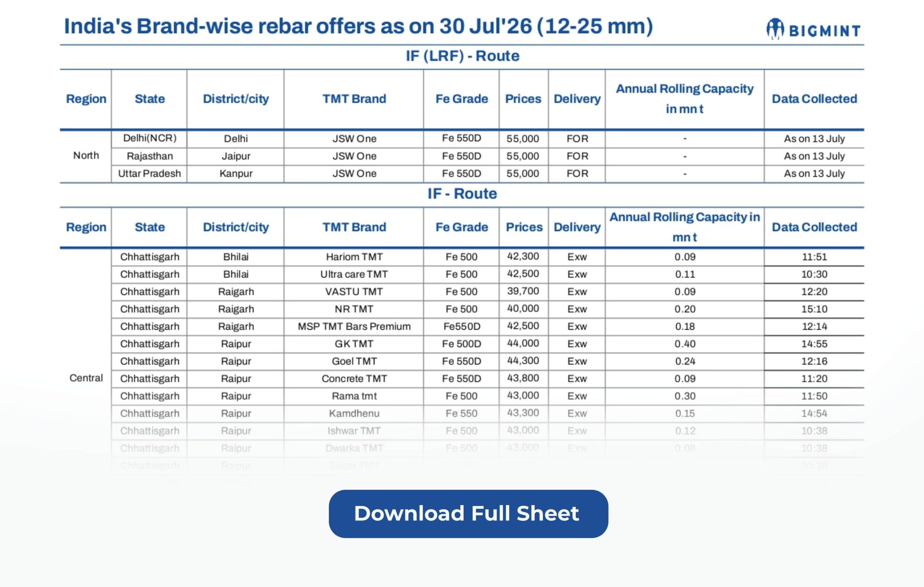924x587 pixels.
Task: Click the North region cell
Action: 86,156
